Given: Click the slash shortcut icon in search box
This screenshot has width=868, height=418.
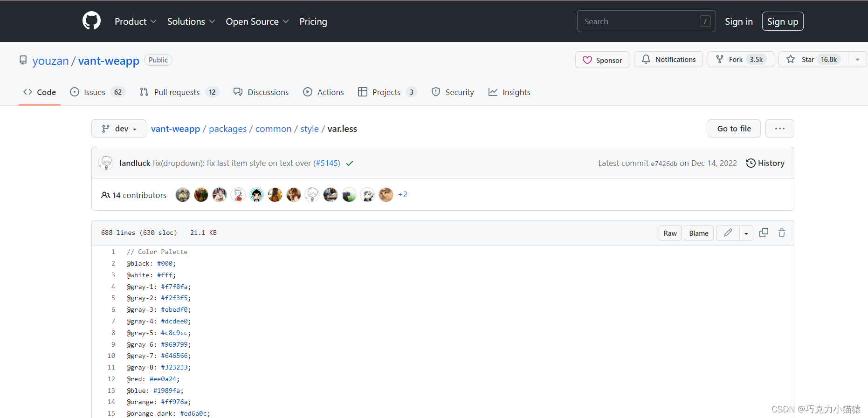Looking at the screenshot, I should pyautogui.click(x=705, y=21).
